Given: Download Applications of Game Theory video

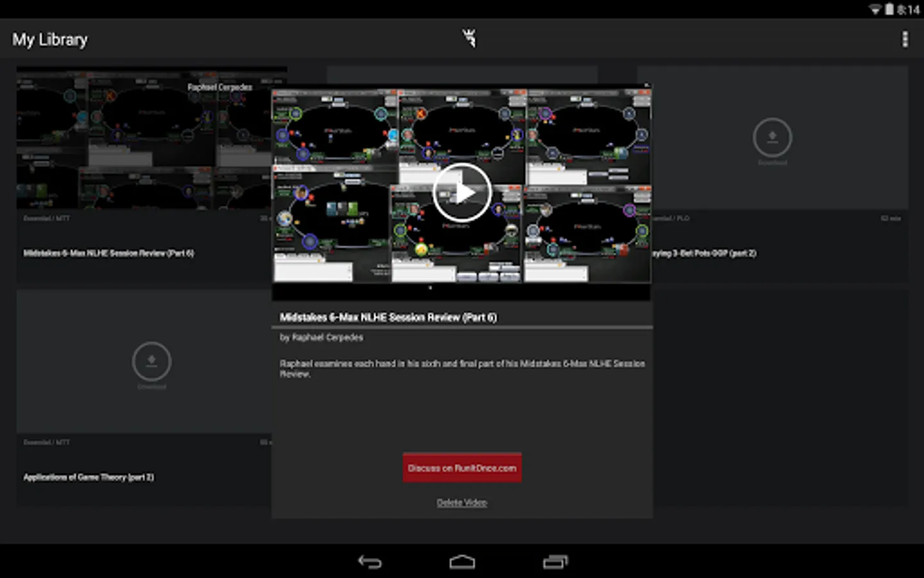Looking at the screenshot, I should pyautogui.click(x=151, y=362).
